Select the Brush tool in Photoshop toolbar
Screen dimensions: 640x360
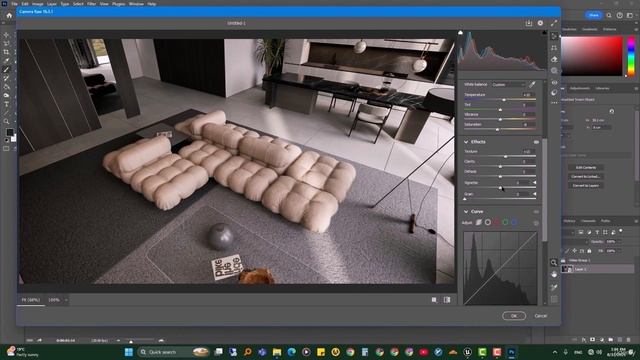coord(7,70)
